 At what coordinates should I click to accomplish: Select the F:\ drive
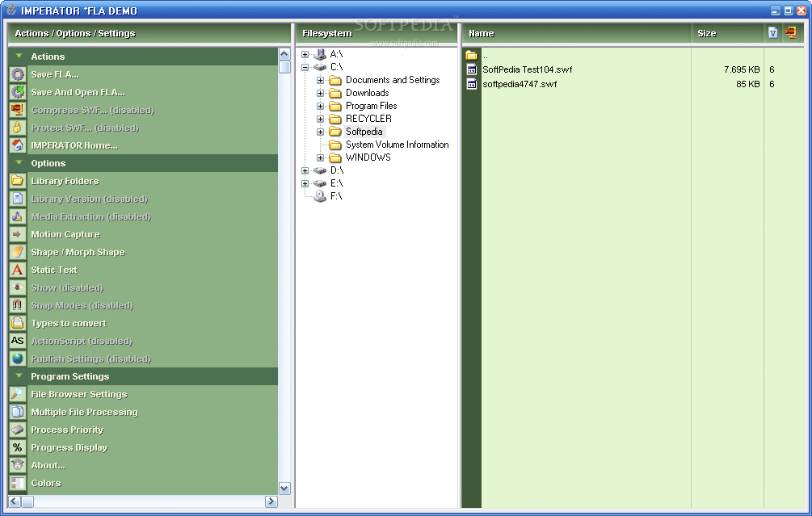point(336,196)
